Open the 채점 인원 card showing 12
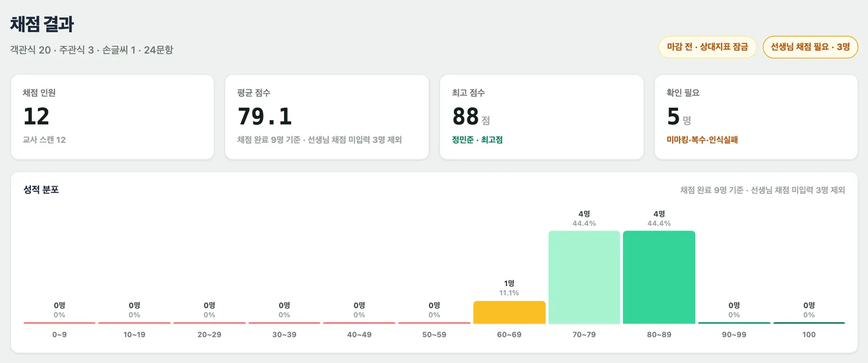868x363 pixels. click(x=112, y=117)
